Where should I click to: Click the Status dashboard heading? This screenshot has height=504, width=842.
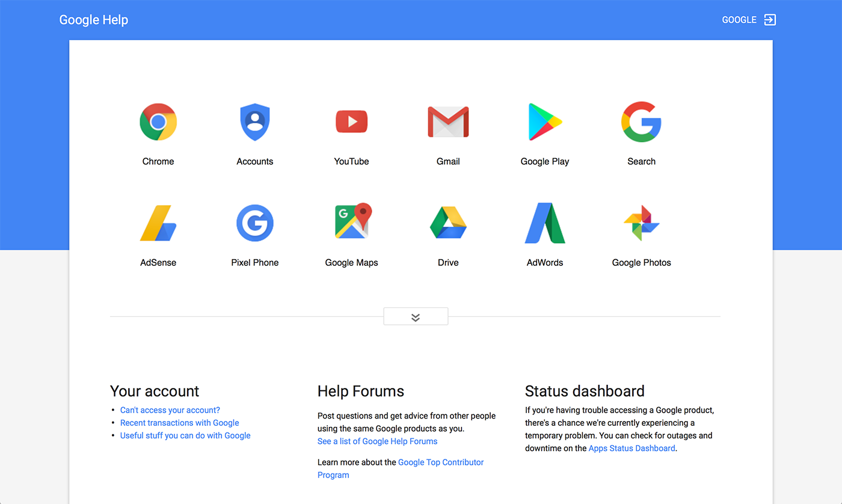point(585,391)
